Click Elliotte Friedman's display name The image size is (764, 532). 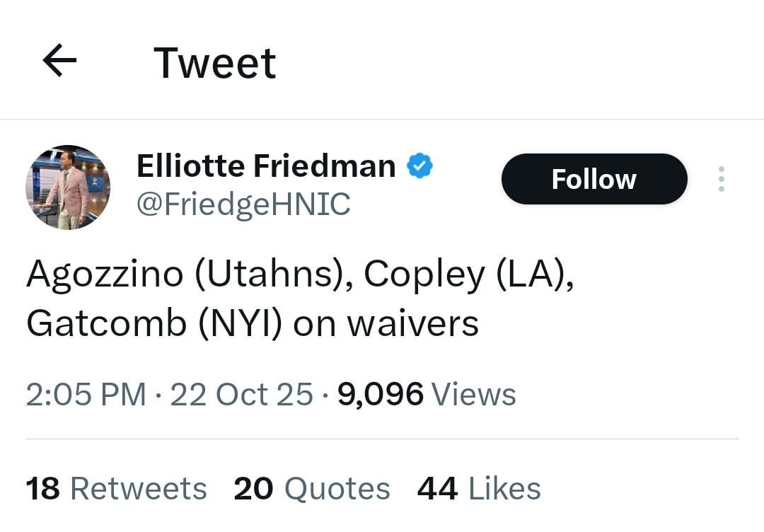[266, 165]
